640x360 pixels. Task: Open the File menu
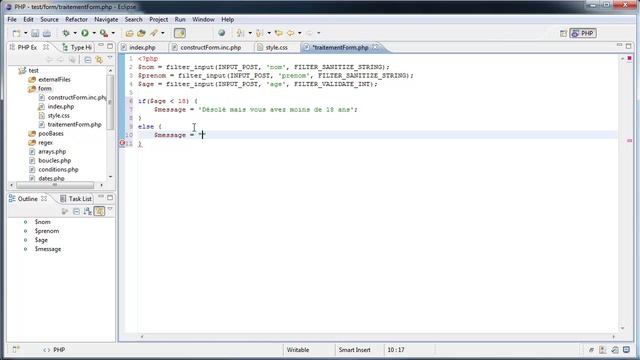point(12,19)
